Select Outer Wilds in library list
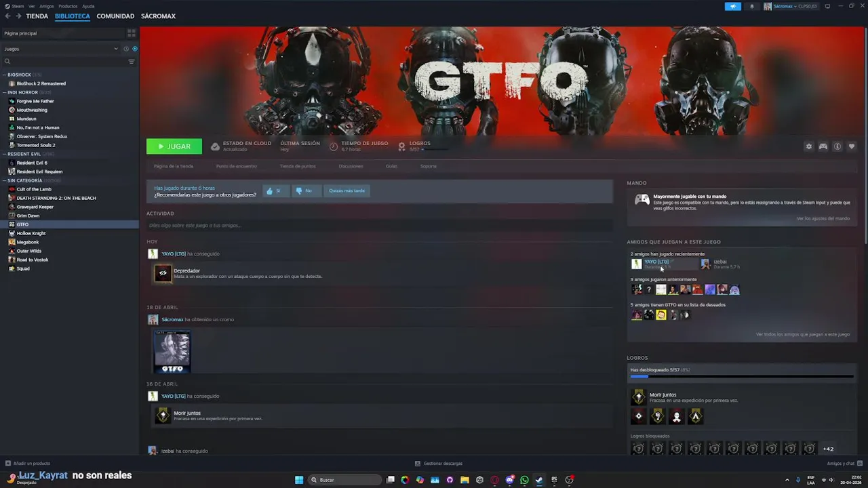This screenshot has width=868, height=488. click(x=29, y=251)
